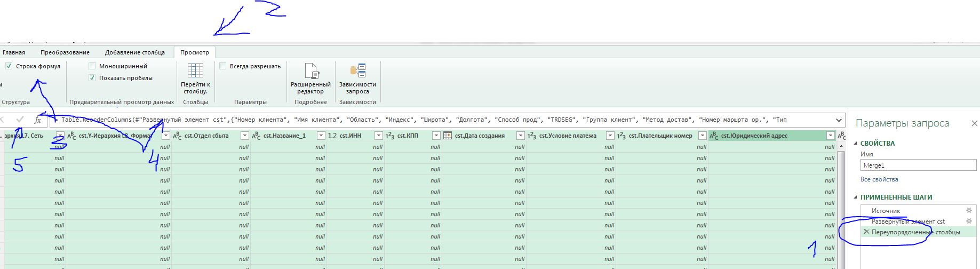This screenshot has height=269, width=980.
Task: Select 'cst.Отдел сбыта' column header
Action: coord(211,136)
